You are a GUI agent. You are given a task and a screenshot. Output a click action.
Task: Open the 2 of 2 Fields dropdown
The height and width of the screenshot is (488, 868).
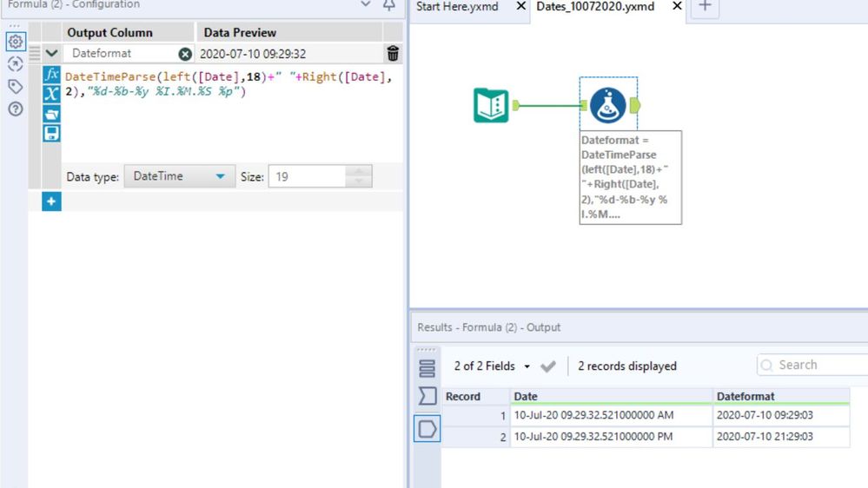click(x=492, y=366)
